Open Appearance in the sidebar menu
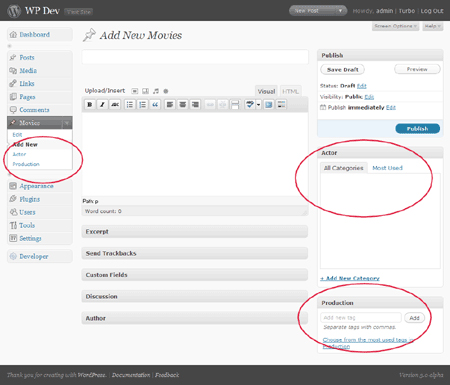This screenshot has height=385, width=450. pyautogui.click(x=36, y=186)
